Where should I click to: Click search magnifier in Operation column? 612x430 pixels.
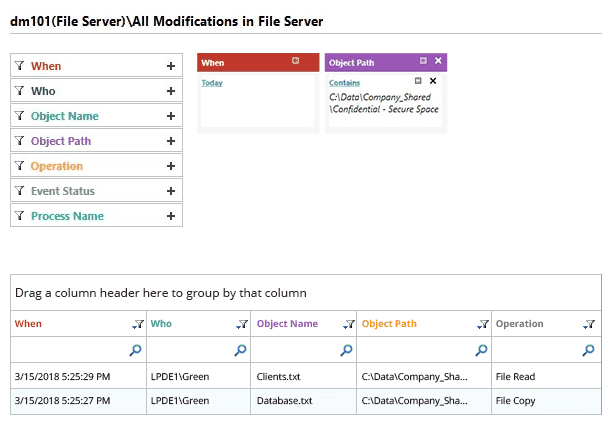point(588,350)
